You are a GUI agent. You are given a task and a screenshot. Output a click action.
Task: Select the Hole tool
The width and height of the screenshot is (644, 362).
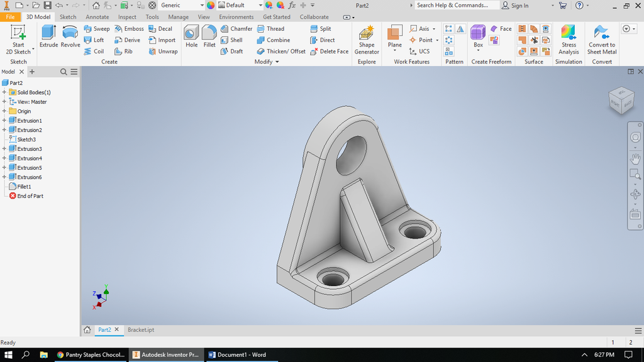[x=191, y=36]
